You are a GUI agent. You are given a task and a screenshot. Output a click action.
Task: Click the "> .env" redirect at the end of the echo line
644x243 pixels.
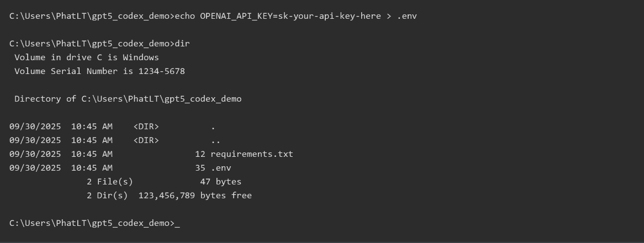(x=402, y=16)
